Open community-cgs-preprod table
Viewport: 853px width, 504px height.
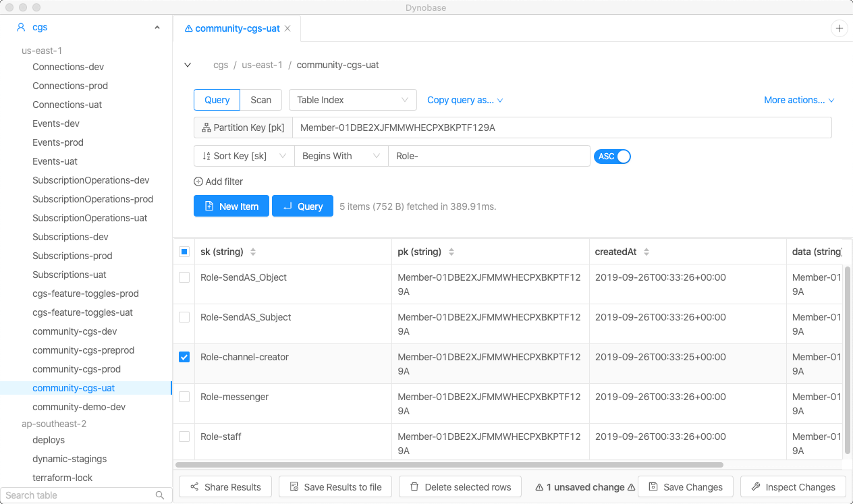click(x=84, y=350)
